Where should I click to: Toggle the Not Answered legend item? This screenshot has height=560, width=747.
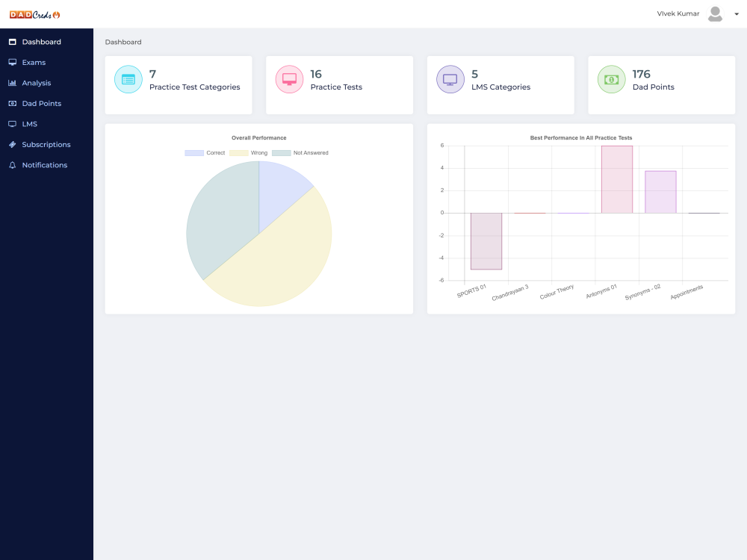click(x=300, y=153)
